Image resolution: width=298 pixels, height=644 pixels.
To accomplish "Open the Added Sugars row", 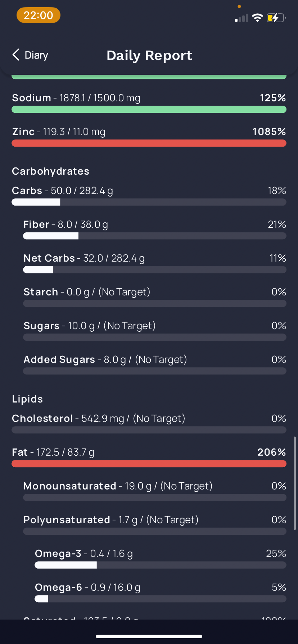I will 155,364.
